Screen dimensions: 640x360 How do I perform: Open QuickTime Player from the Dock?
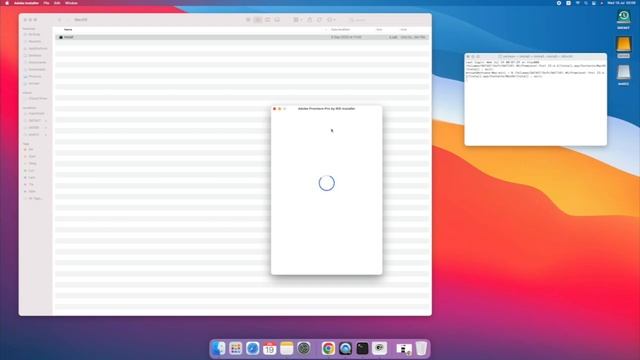tap(345, 349)
